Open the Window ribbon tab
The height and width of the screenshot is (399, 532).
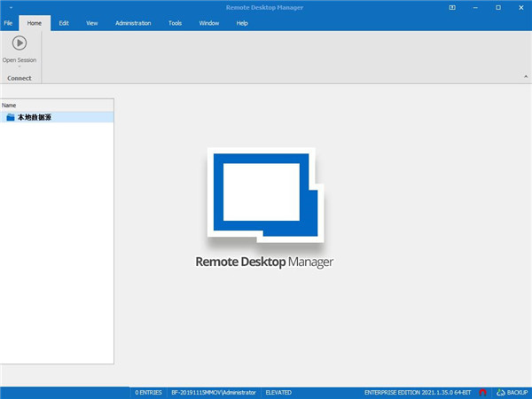coord(209,23)
